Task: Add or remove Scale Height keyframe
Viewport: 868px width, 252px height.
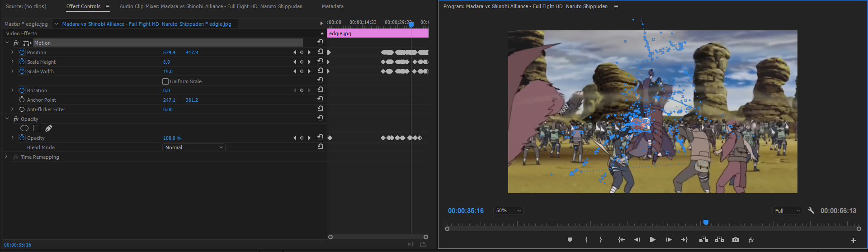Action: [x=302, y=62]
